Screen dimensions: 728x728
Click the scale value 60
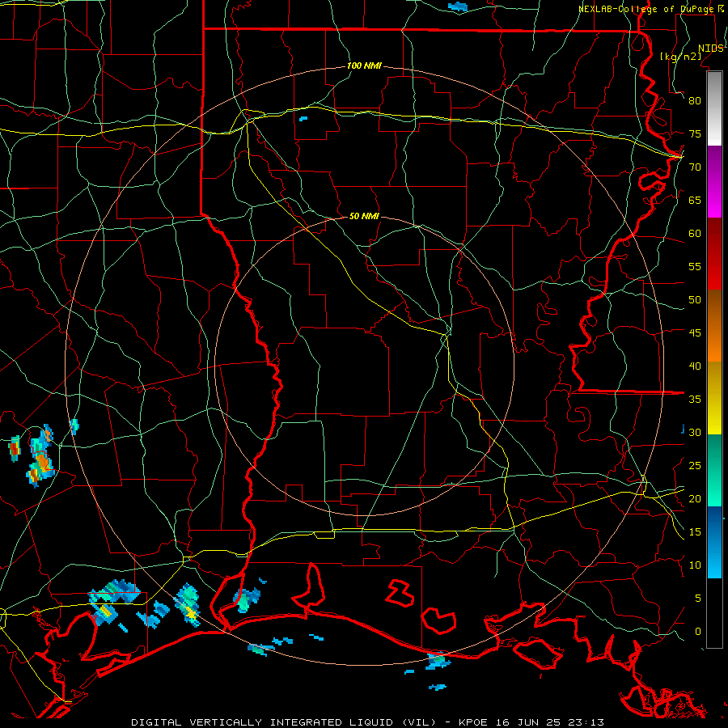click(695, 234)
